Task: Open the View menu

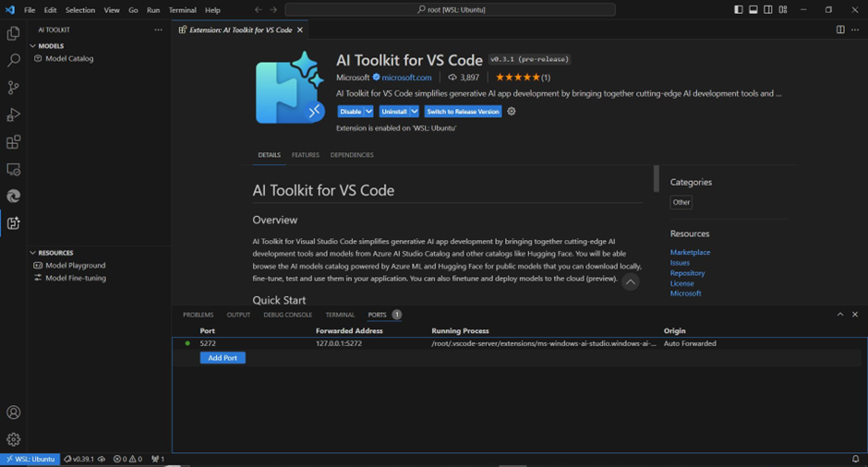Action: click(112, 10)
